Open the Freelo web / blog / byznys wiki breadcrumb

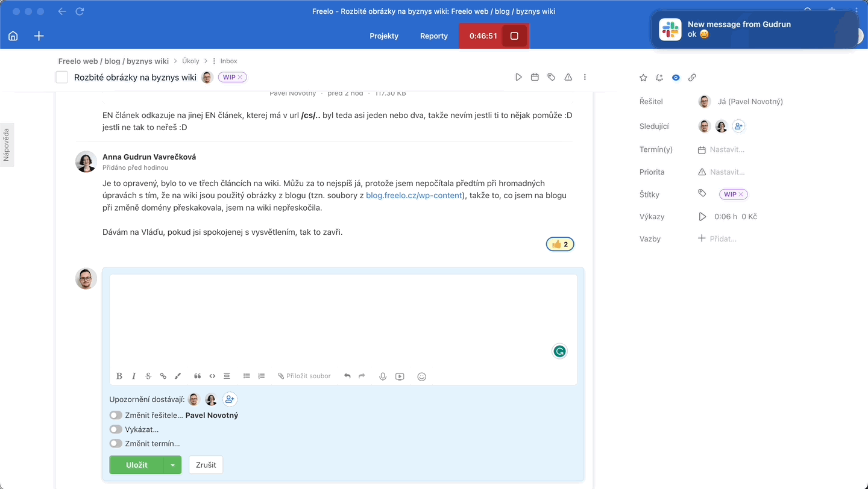coord(113,61)
